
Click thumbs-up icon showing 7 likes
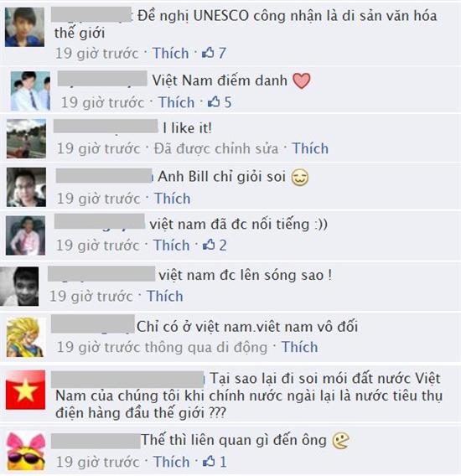(x=209, y=53)
